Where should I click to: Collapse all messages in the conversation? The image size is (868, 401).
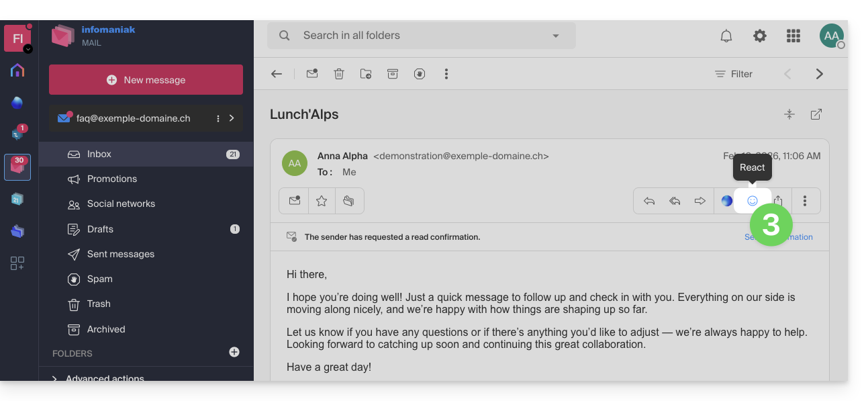coord(789,114)
